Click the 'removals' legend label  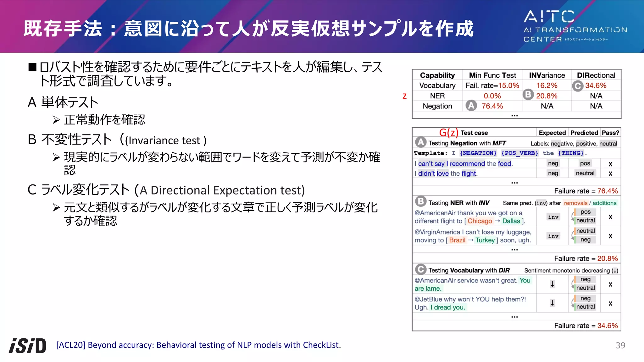(575, 203)
